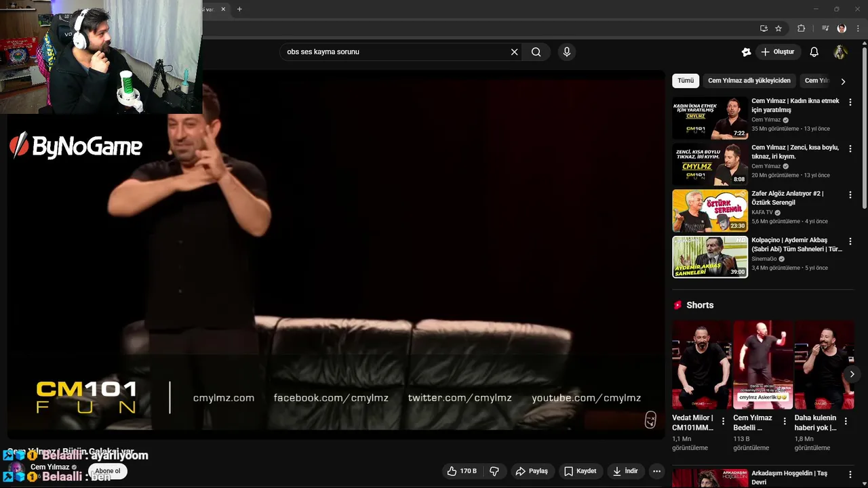Open the title Cem Yılmaz | Kadın ikna etmek

coord(795,105)
